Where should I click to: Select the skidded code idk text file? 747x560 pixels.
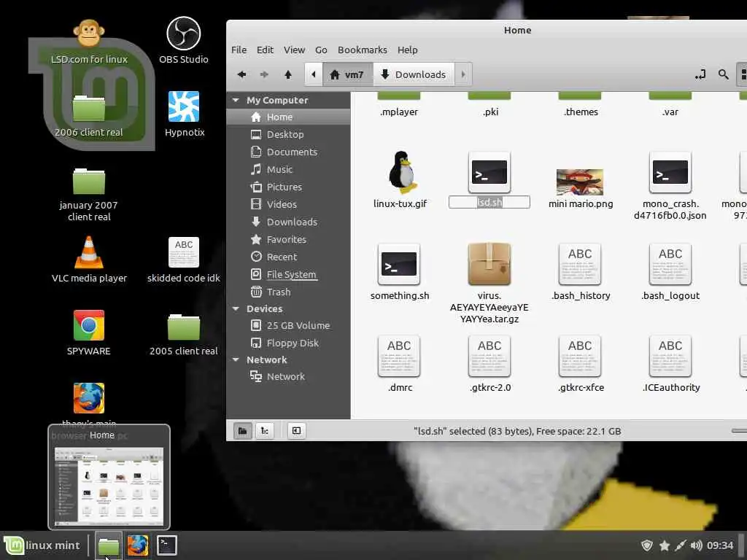tap(183, 252)
